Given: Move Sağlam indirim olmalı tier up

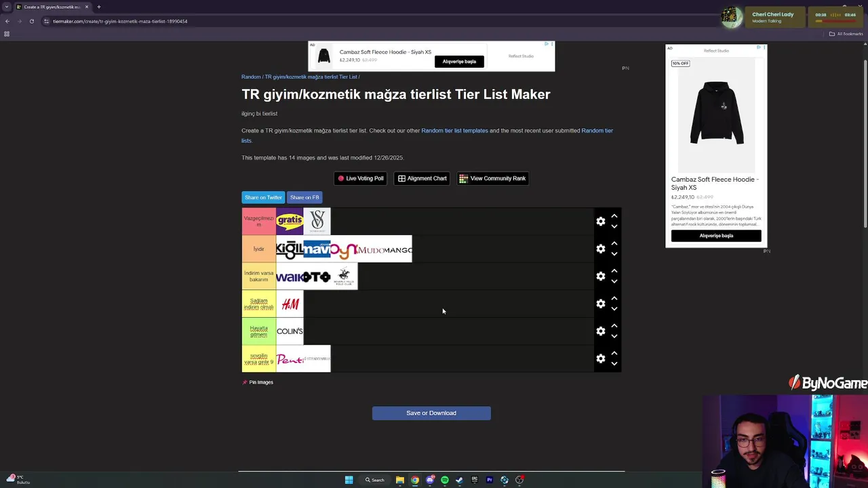Looking at the screenshot, I should point(614,298).
